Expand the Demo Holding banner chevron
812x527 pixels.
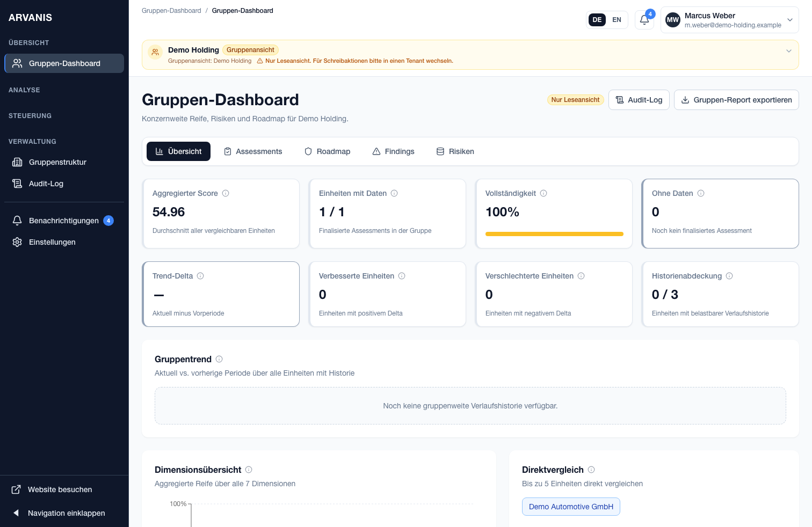tap(788, 51)
